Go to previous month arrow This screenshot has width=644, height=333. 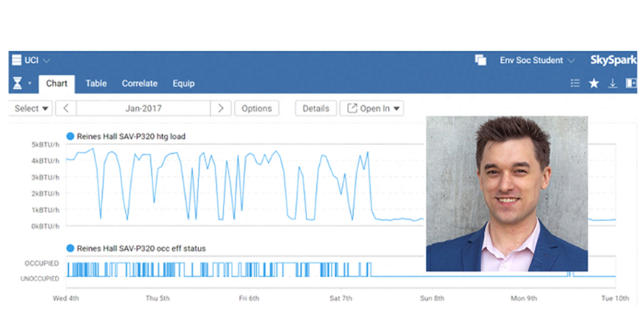(x=66, y=108)
